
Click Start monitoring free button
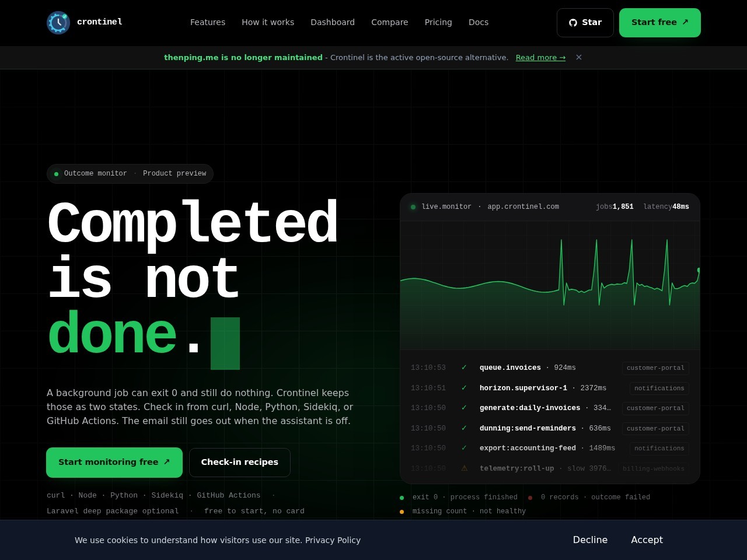coord(114,463)
